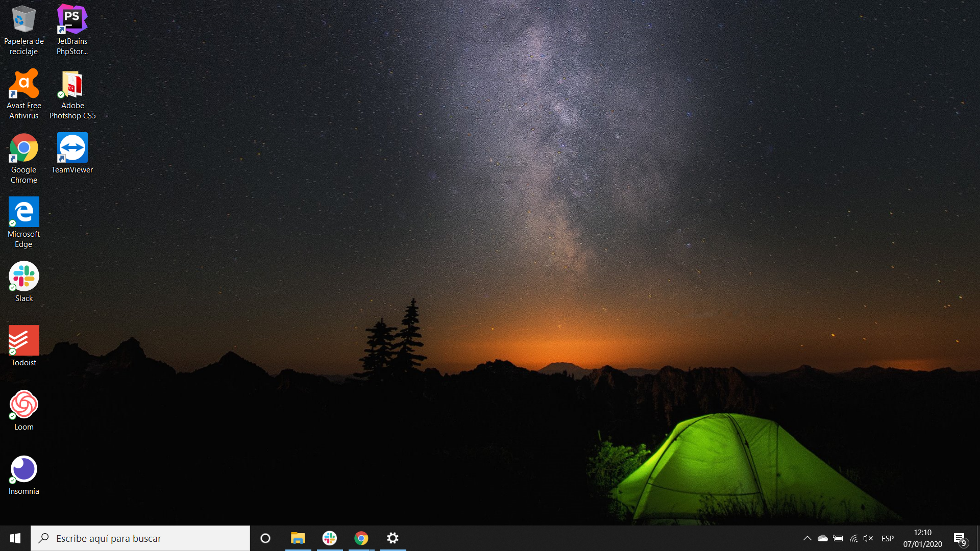Select the Adobe Photoshop CS5 desktop icon
The width and height of the screenshot is (980, 551).
tap(72, 95)
